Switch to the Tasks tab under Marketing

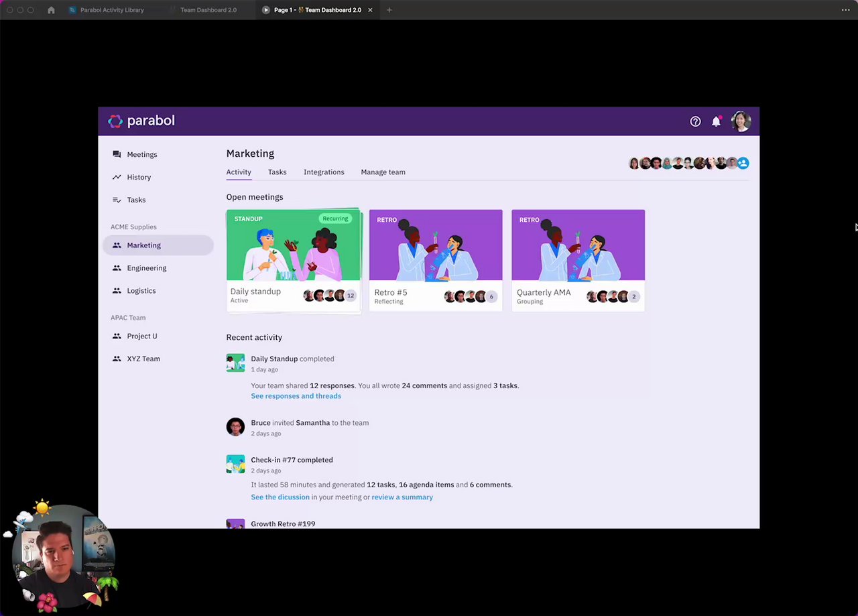[278, 172]
